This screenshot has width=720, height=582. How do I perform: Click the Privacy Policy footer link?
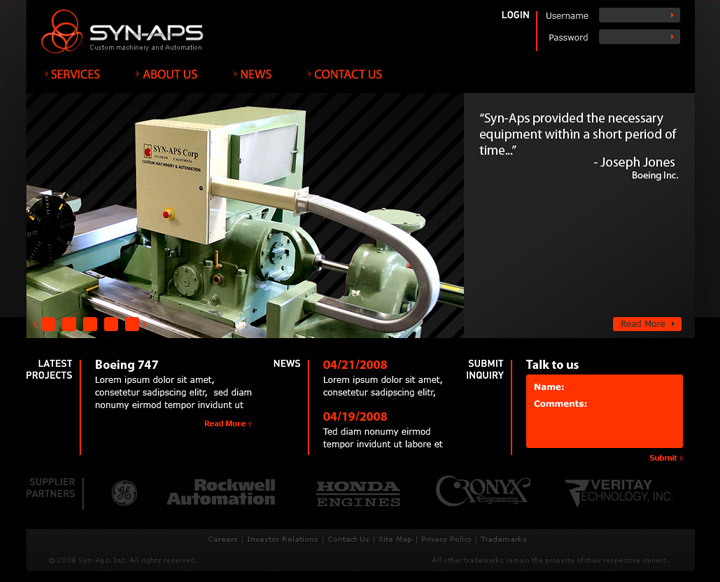(x=446, y=539)
